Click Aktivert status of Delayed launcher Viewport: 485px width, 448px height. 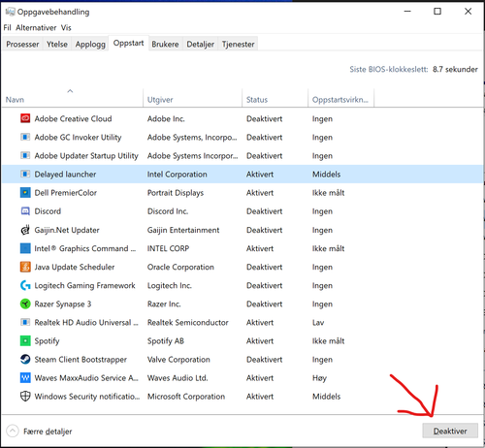260,175
